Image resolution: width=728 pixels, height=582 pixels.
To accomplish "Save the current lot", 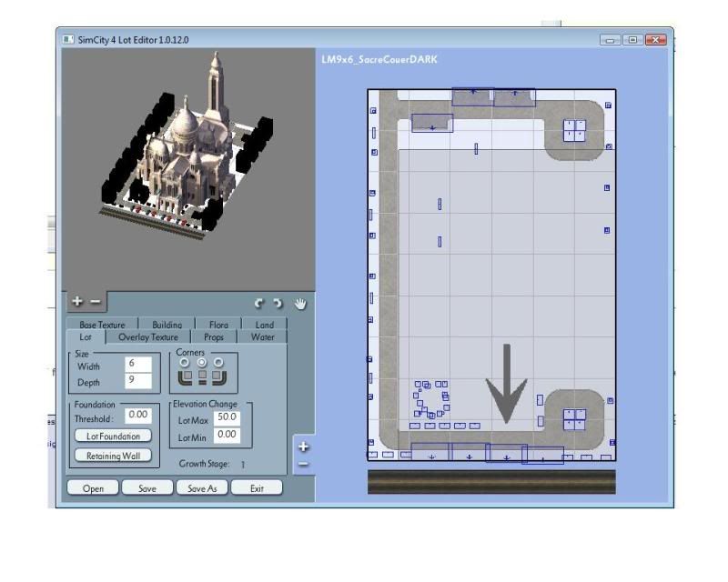I will (x=147, y=487).
